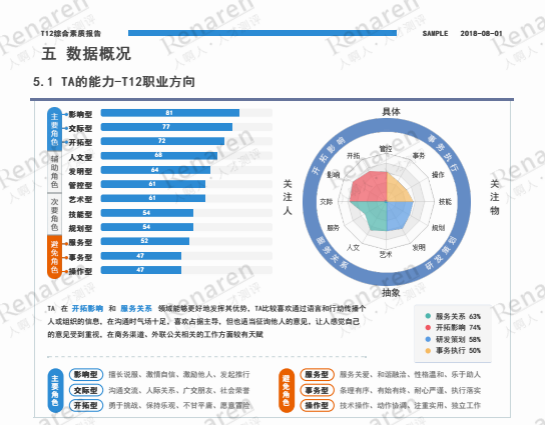Select the 交际型 bar labeled 77
This screenshot has width=545, height=425.
point(166,127)
